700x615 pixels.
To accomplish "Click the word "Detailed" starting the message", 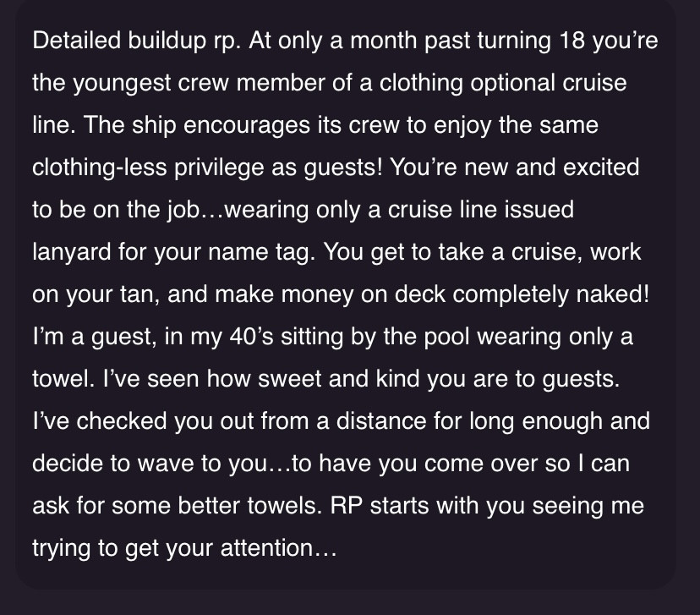I will tap(76, 41).
